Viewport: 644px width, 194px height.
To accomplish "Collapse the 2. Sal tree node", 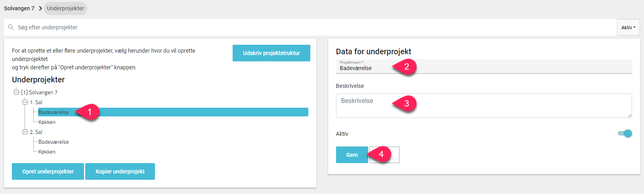I will click(x=25, y=132).
